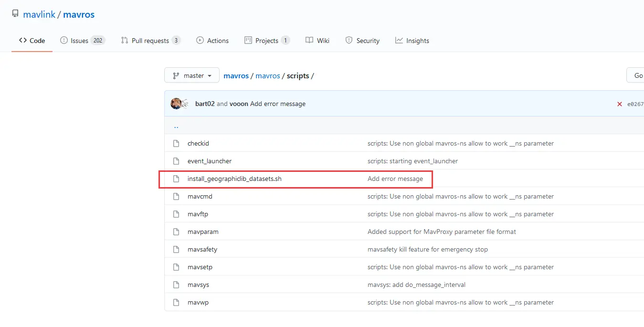Go to the Actions tab
Image resolution: width=644 pixels, height=327 pixels.
212,41
